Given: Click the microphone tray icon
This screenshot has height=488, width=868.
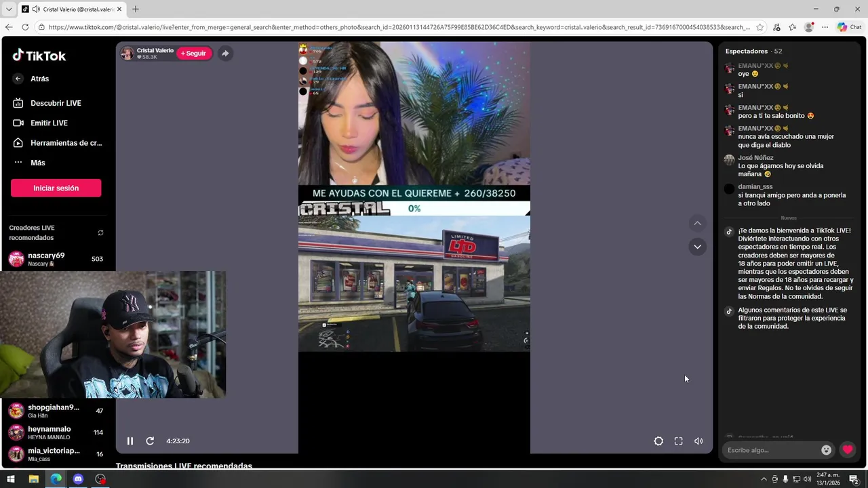Looking at the screenshot, I should (x=785, y=479).
